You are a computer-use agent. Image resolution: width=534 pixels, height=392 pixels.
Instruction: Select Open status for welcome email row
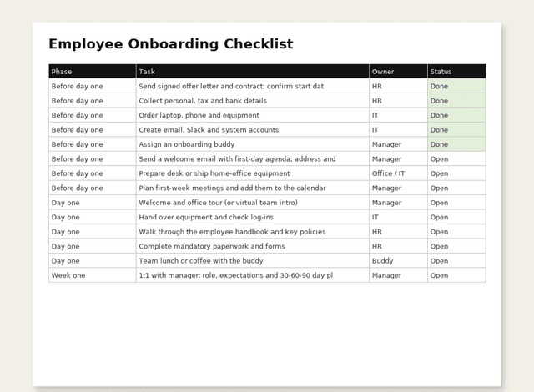point(456,159)
